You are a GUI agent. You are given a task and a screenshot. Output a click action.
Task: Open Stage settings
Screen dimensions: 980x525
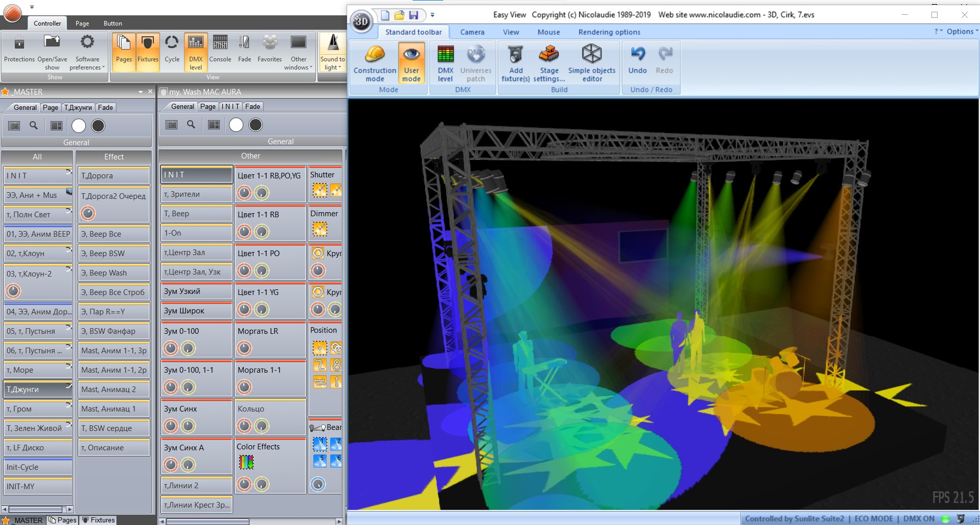(x=549, y=63)
